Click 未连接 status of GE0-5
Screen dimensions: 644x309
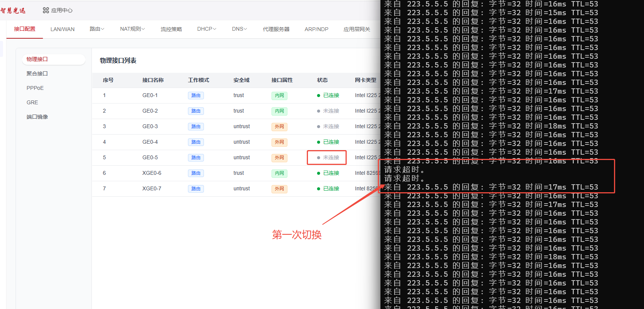click(328, 157)
